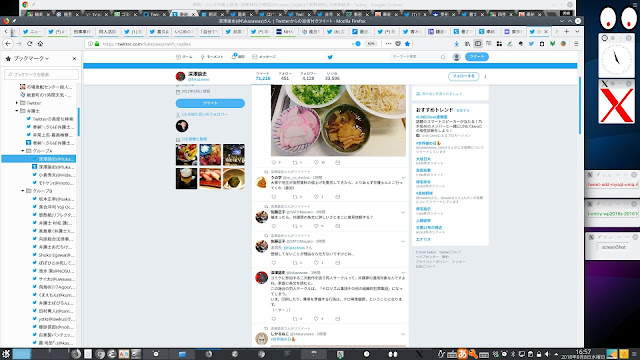The image size is (640, 360).
Task: Open the system menu at taskbar left
Action: pos(6,354)
